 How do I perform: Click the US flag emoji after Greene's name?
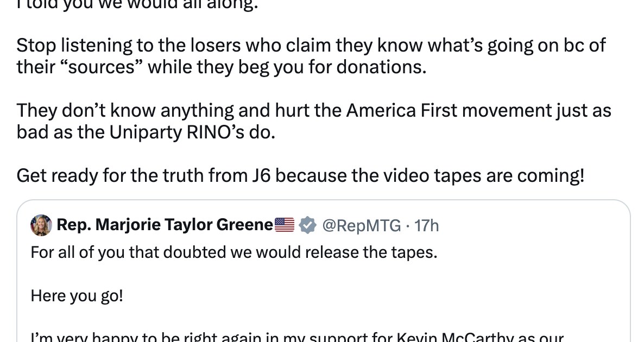coord(285,225)
